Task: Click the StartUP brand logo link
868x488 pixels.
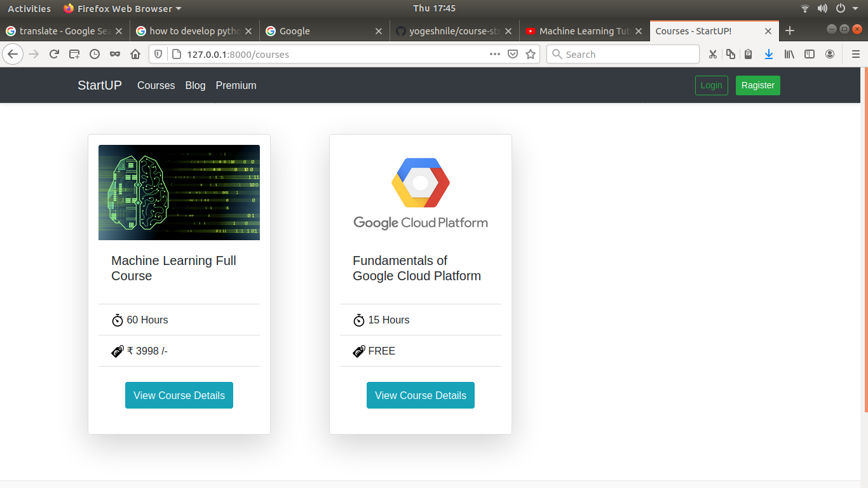Action: [x=100, y=85]
